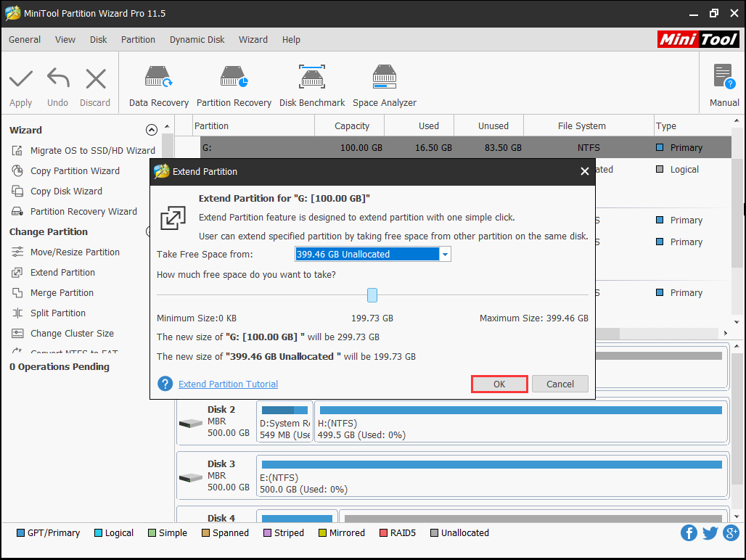Click the Type column header
746x560 pixels.
[692, 126]
